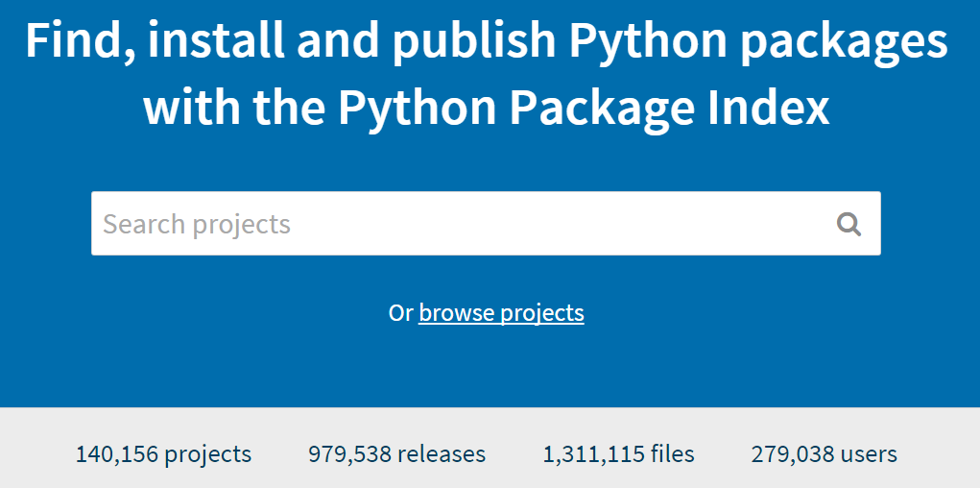Select the 979,538 releases statistic text

tap(396, 454)
